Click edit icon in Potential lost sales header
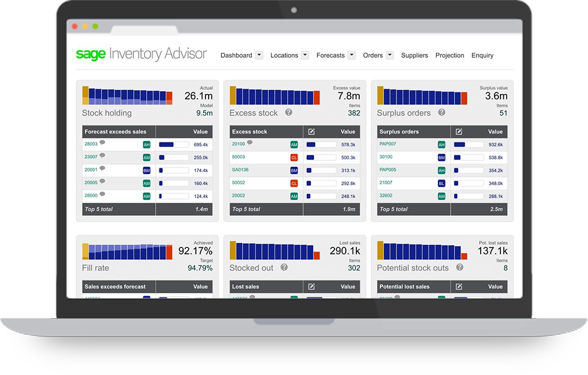The height and width of the screenshot is (375, 588). click(x=459, y=287)
